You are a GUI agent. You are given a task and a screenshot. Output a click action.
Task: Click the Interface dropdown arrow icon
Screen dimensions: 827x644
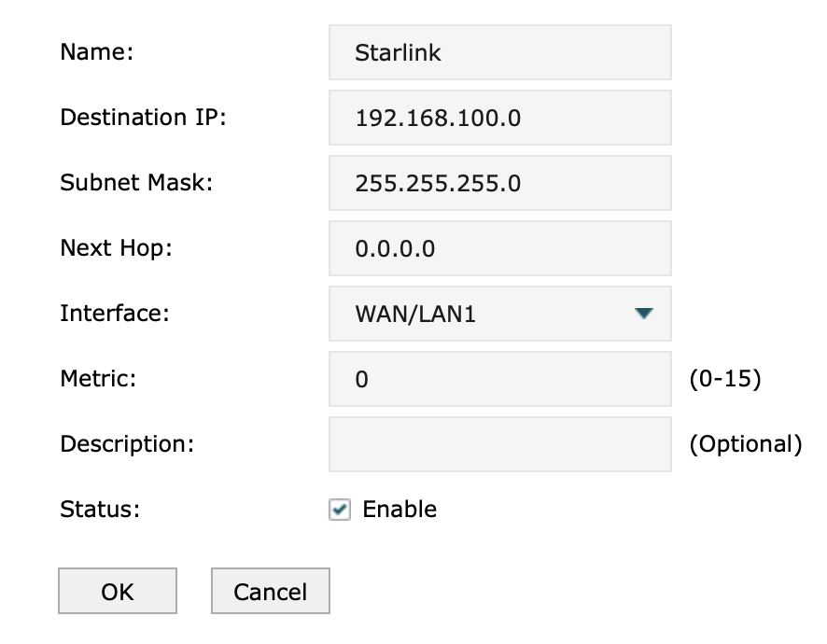(x=643, y=314)
